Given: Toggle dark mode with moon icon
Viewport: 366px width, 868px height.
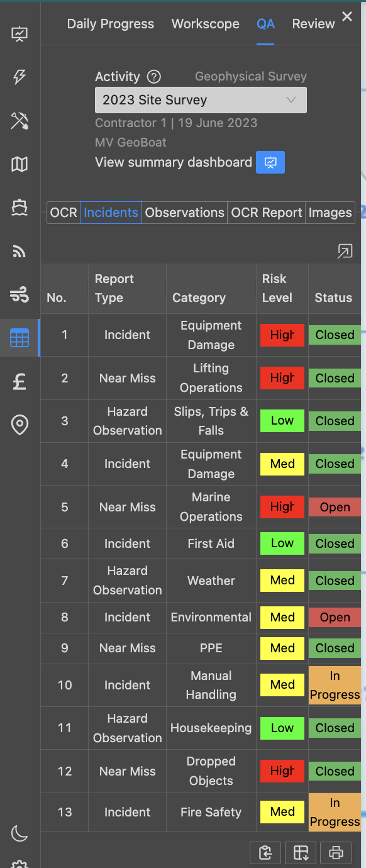Looking at the screenshot, I should coord(19,834).
